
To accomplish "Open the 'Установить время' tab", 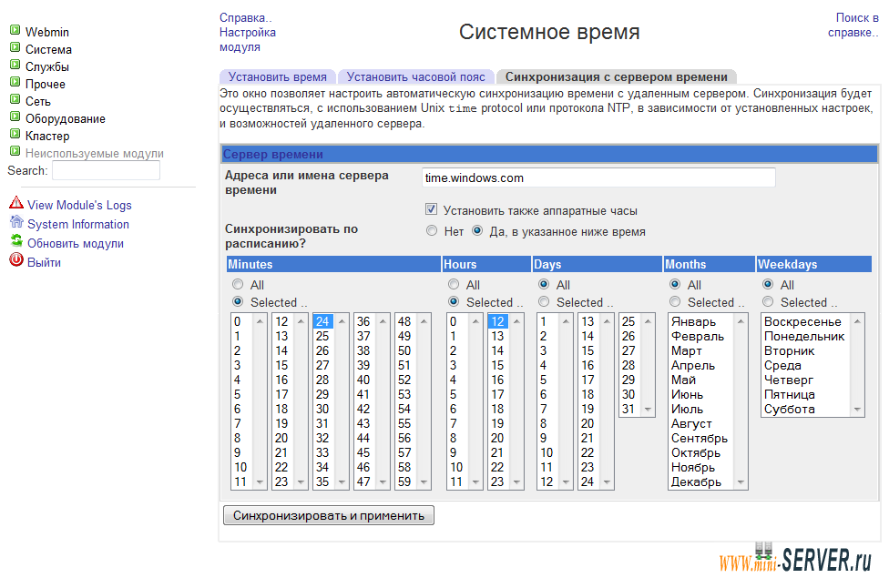I will (277, 76).
